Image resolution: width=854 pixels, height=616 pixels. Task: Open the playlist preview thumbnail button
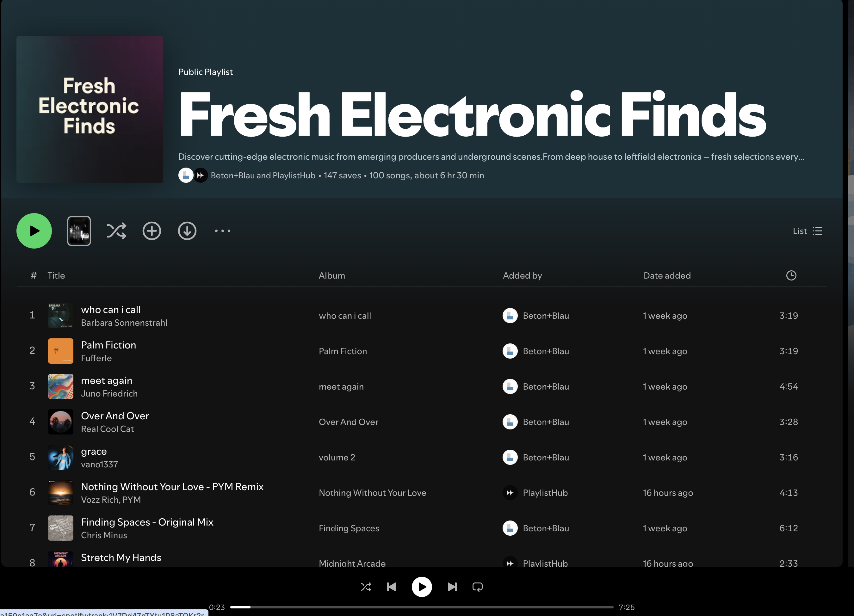point(79,231)
